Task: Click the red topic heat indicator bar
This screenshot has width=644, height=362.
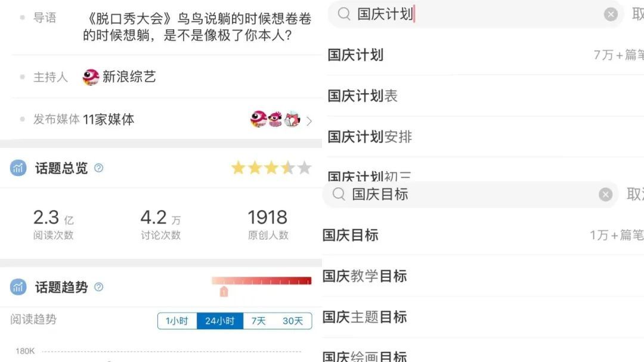Action: (262, 281)
